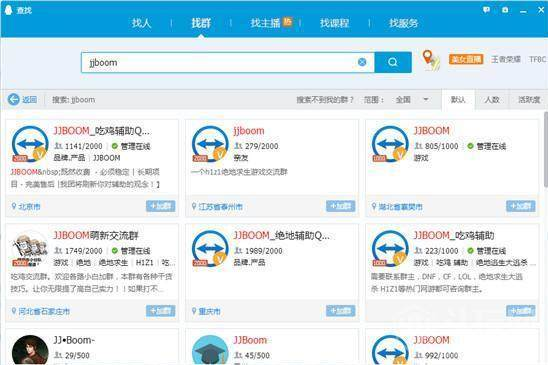Click the JJBOOM萌新交流群 group avatar
Image resolution: width=548 pixels, height=365 pixels.
[x=30, y=248]
